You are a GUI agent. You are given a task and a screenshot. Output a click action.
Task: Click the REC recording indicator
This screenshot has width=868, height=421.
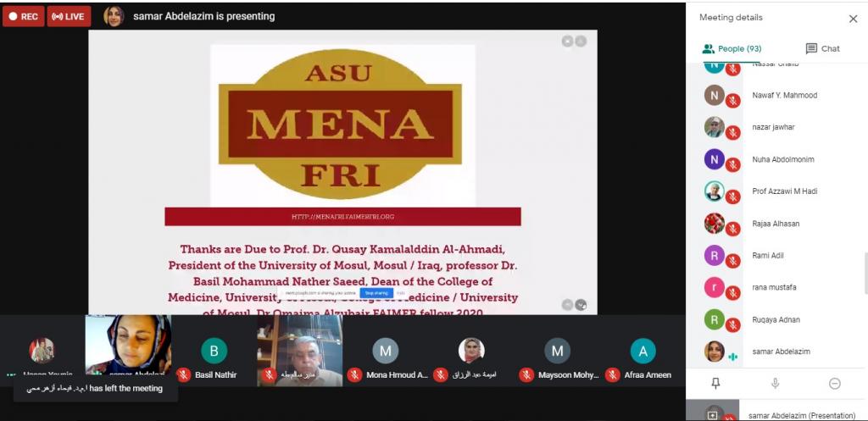tap(23, 16)
